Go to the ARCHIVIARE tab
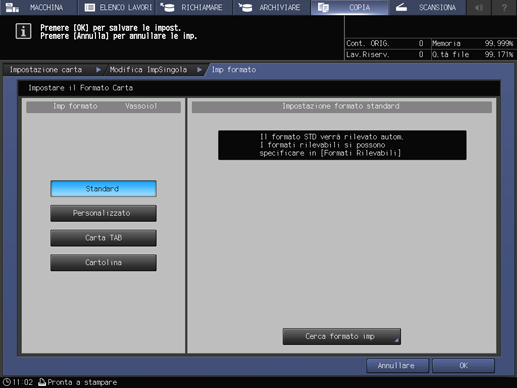The width and height of the screenshot is (517, 388). tap(271, 7)
